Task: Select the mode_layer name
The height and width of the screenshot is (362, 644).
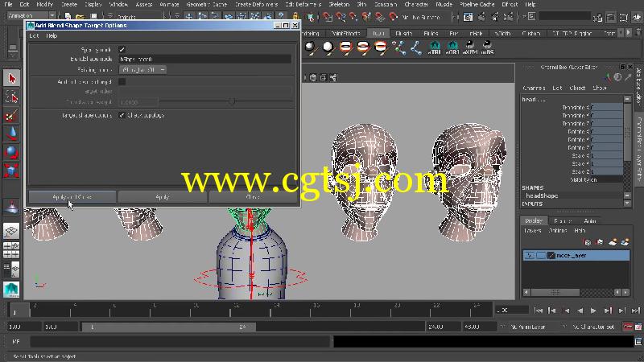Action: pos(571,255)
